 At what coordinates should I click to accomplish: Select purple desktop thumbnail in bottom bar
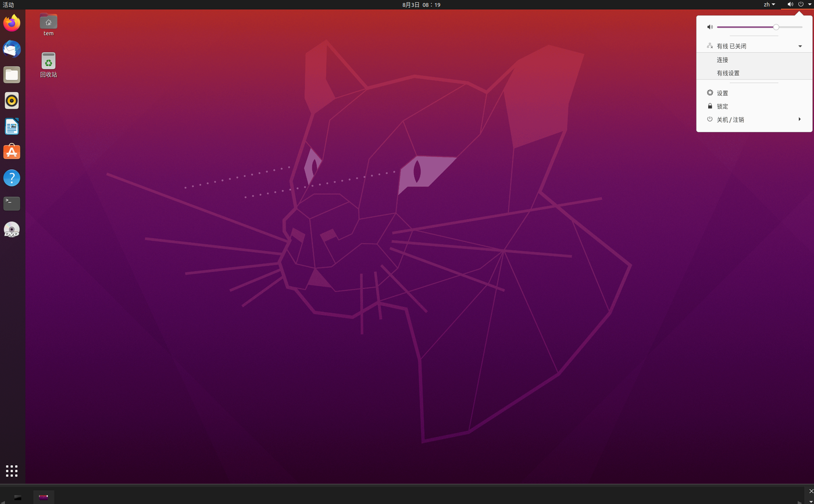pos(43,496)
